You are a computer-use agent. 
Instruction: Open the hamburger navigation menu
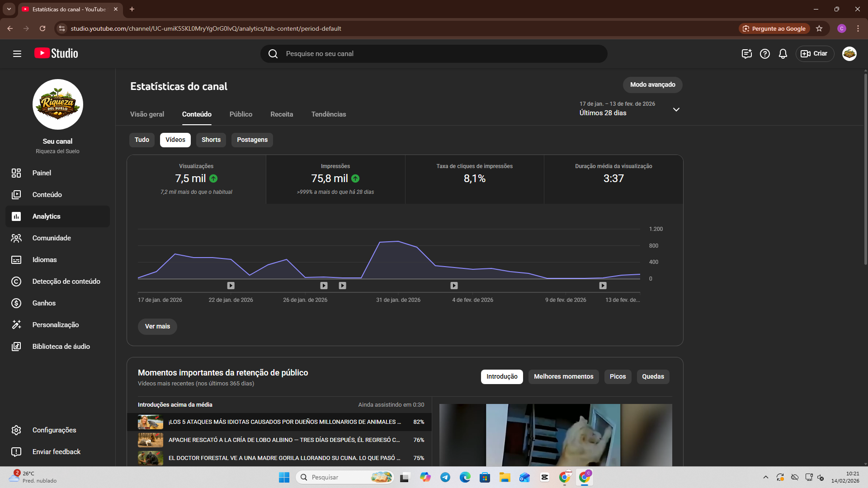(17, 54)
